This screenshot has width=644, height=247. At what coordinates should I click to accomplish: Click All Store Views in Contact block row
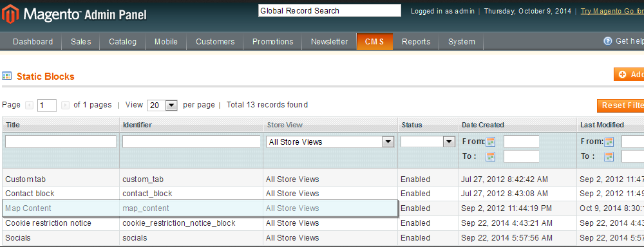click(x=292, y=193)
